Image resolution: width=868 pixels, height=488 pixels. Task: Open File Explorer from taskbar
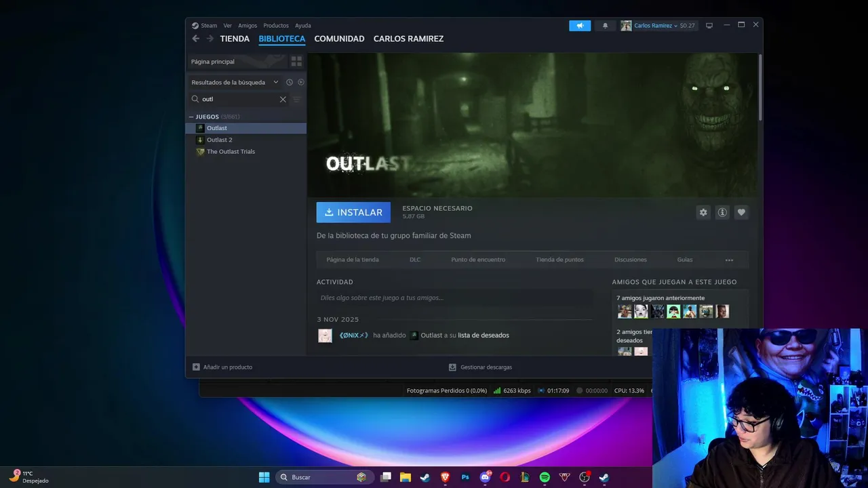[406, 477]
